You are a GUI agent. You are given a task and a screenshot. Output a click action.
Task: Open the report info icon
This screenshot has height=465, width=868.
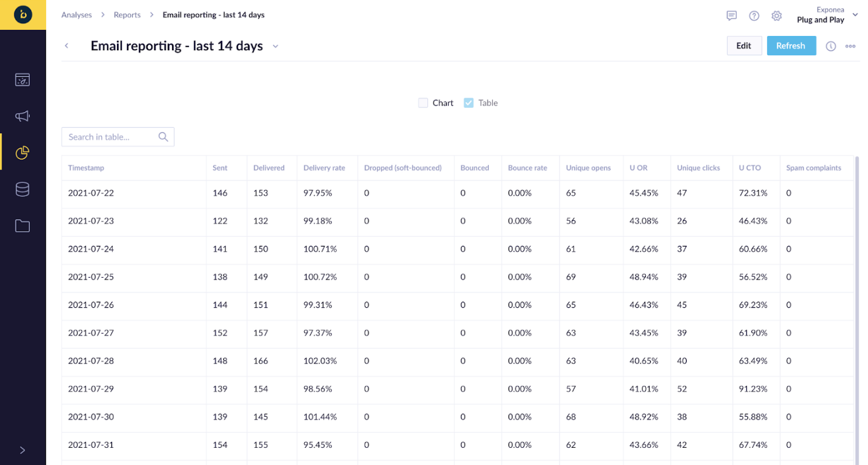831,46
